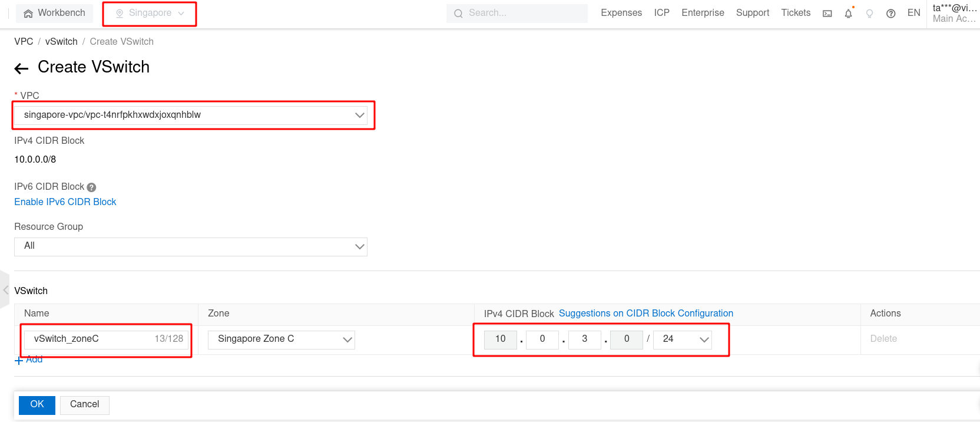Open the Support menu

(x=752, y=13)
